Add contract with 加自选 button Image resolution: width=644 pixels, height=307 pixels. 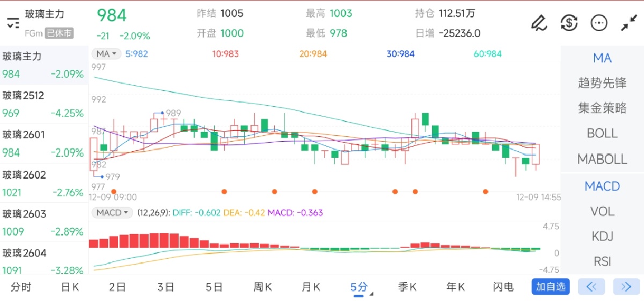click(551, 287)
